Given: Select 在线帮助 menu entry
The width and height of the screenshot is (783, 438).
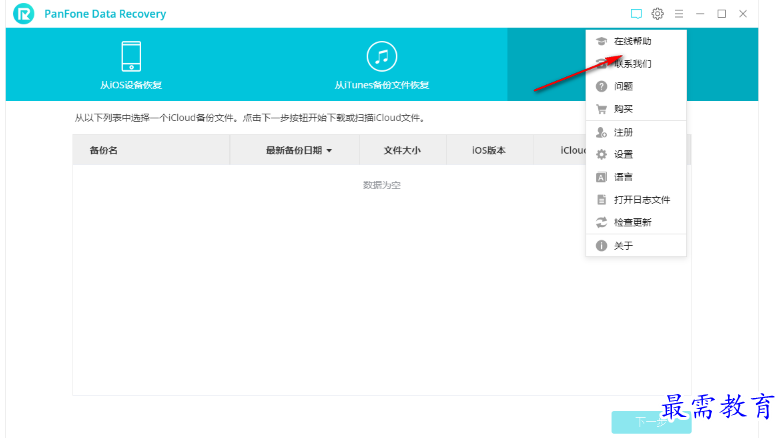Looking at the screenshot, I should point(636,41).
